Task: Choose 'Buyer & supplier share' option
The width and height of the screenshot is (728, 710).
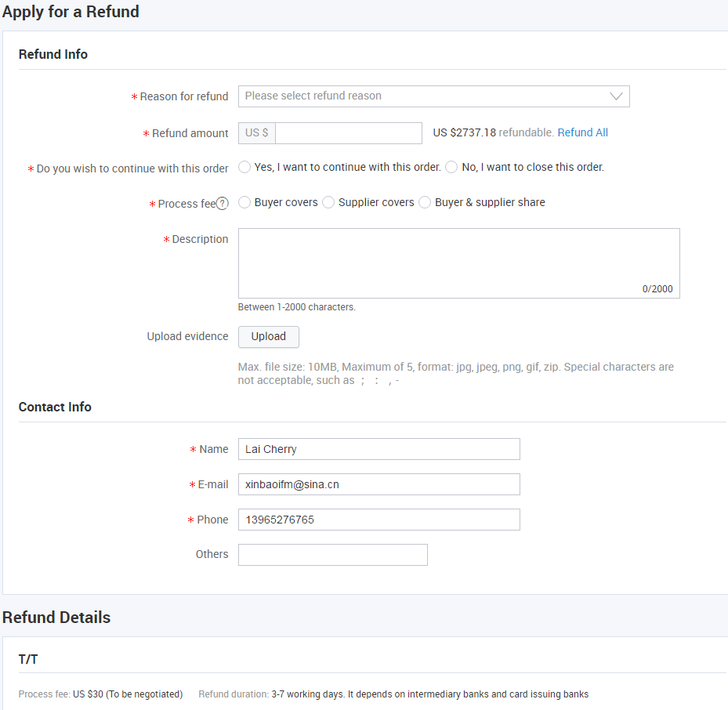Action: [426, 202]
